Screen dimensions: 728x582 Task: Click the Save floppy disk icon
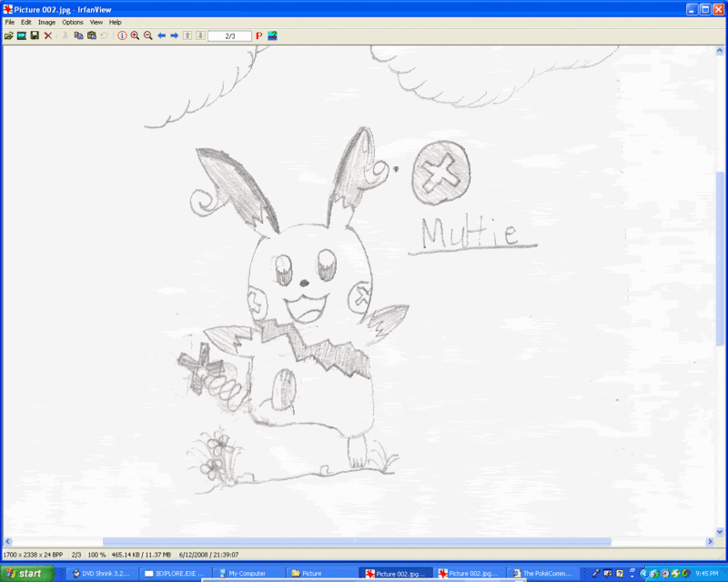pos(35,35)
